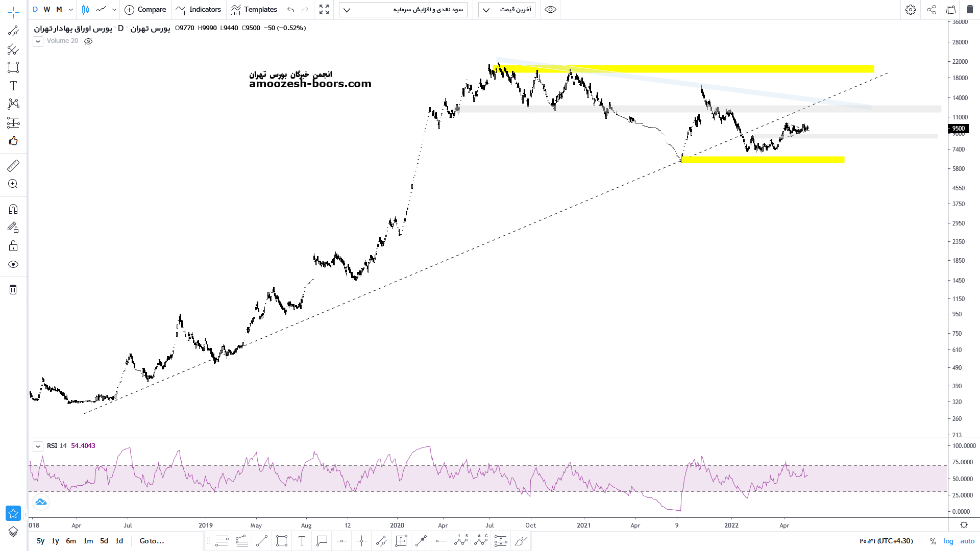Open the Templates menu
Viewport: 980px width, 551px height.
[254, 10]
